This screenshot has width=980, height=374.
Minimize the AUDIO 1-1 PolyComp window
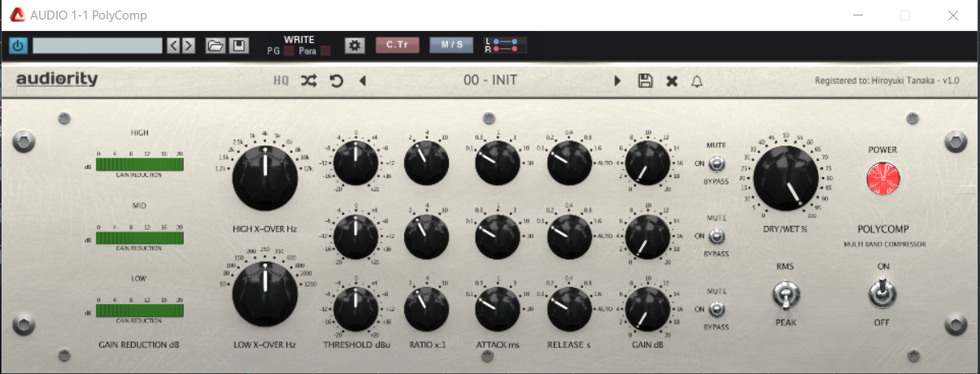tap(858, 15)
